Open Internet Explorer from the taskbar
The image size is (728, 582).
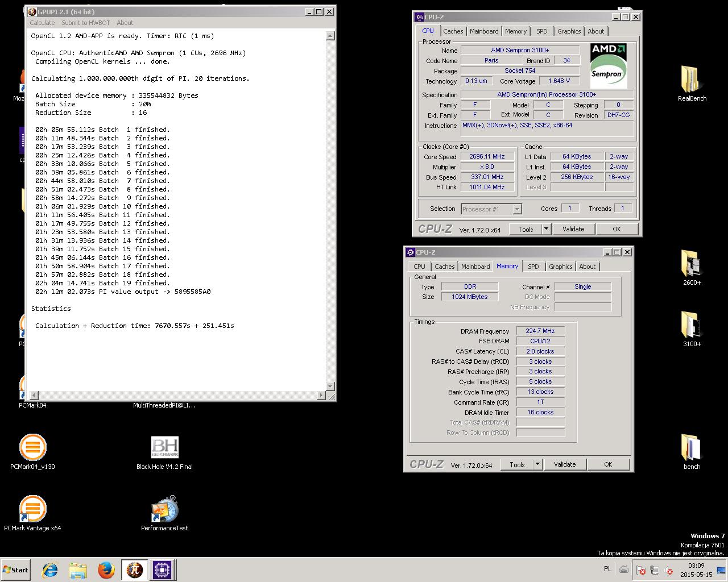tap(50, 570)
